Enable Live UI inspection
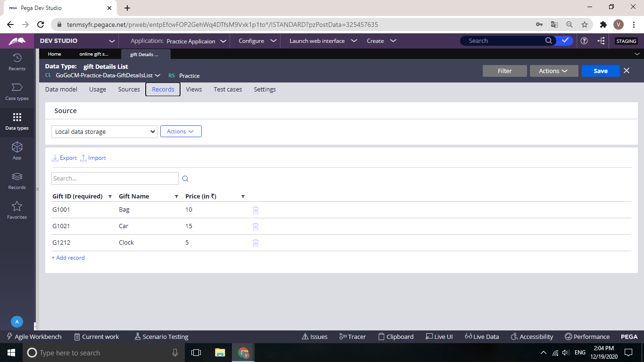Viewport: 644px width, 362px height. [x=439, y=337]
